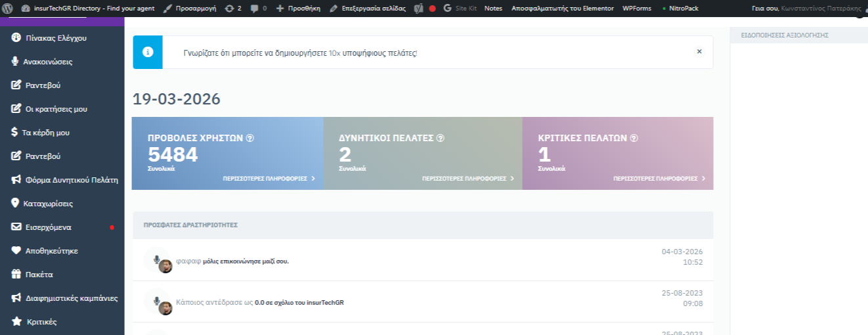
Task: Open the comments bubble icon in admin bar
Action: point(254,9)
